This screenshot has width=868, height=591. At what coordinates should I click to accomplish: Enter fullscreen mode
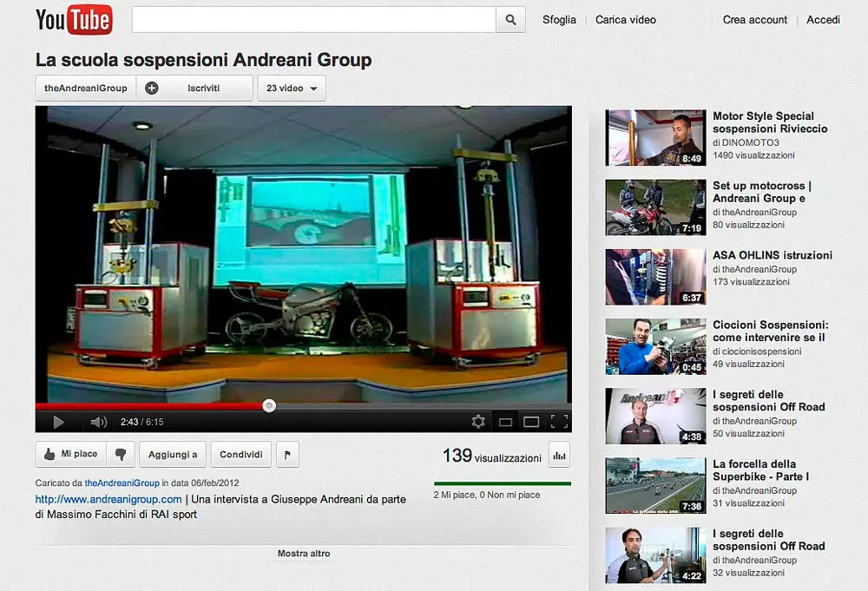(559, 422)
